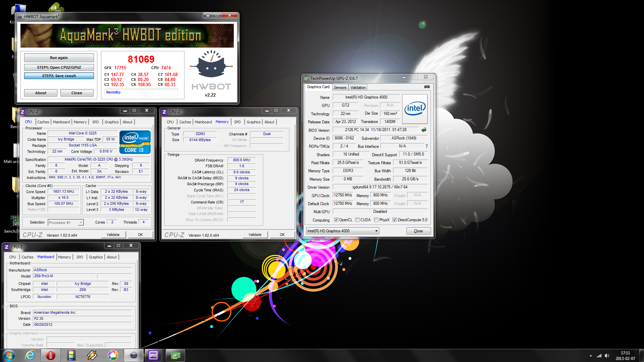Open Caches tab in the CPU-tab CPU-Z window
The image size is (644, 362).
[x=43, y=122]
